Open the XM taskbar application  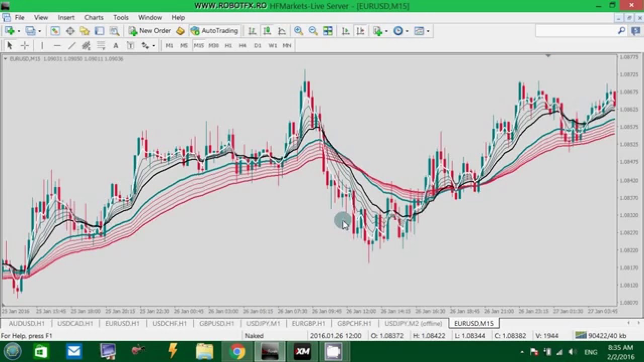302,351
